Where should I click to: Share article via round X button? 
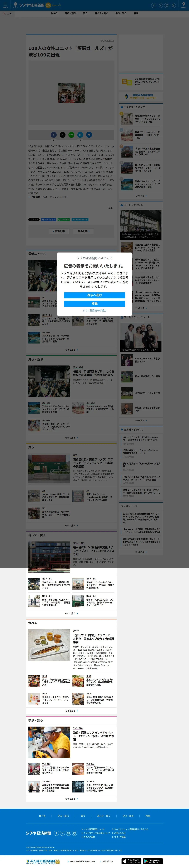coord(63,135)
